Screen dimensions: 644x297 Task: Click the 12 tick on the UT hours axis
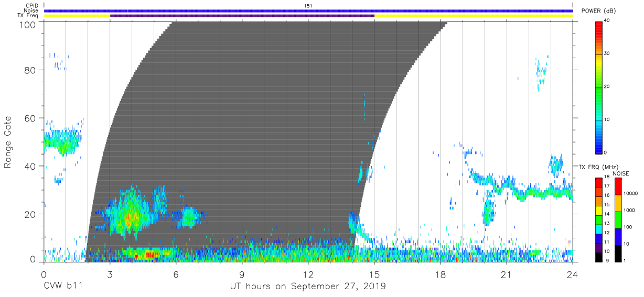click(x=308, y=274)
